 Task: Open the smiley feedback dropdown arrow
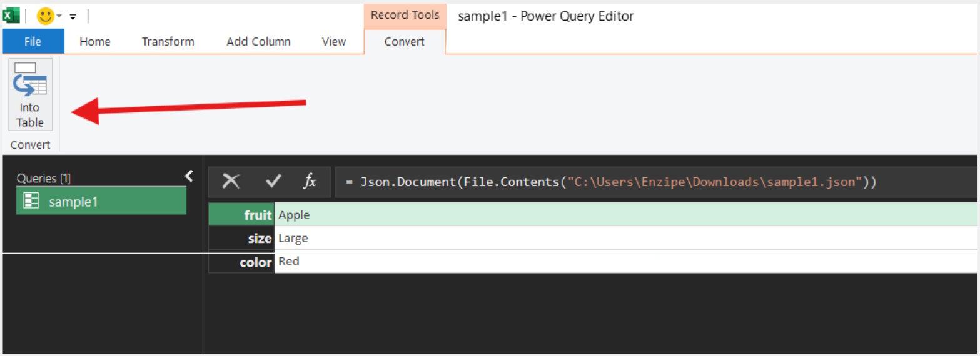click(x=59, y=17)
